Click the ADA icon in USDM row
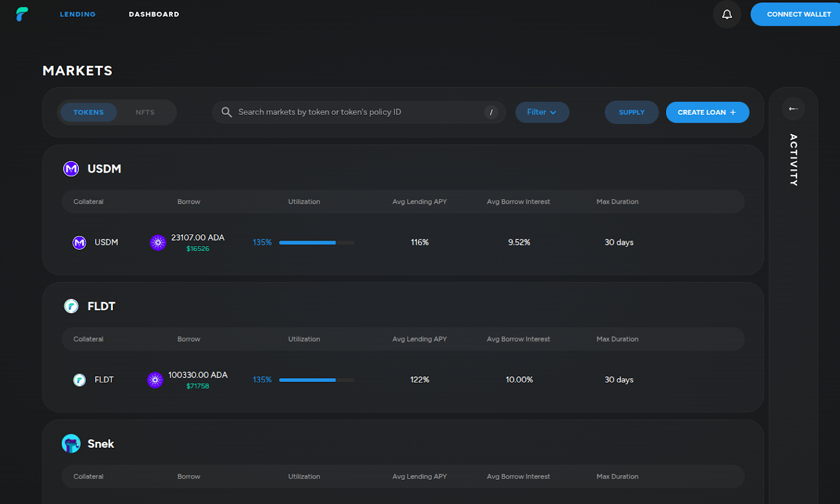The width and height of the screenshot is (840, 504). (158, 242)
